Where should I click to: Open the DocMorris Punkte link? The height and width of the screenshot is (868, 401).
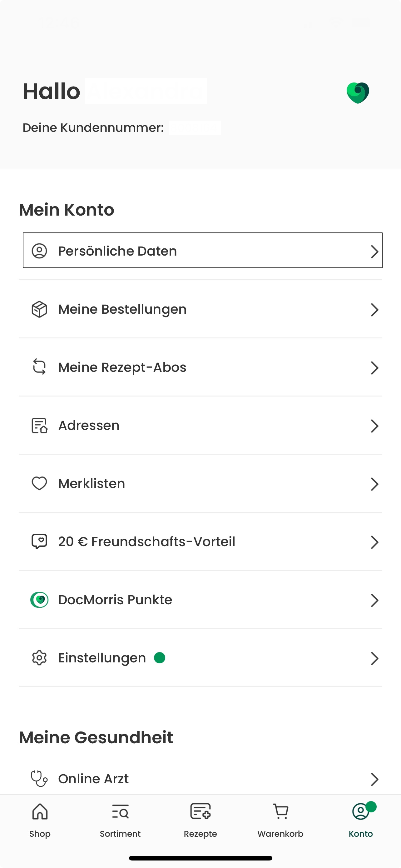pyautogui.click(x=200, y=600)
